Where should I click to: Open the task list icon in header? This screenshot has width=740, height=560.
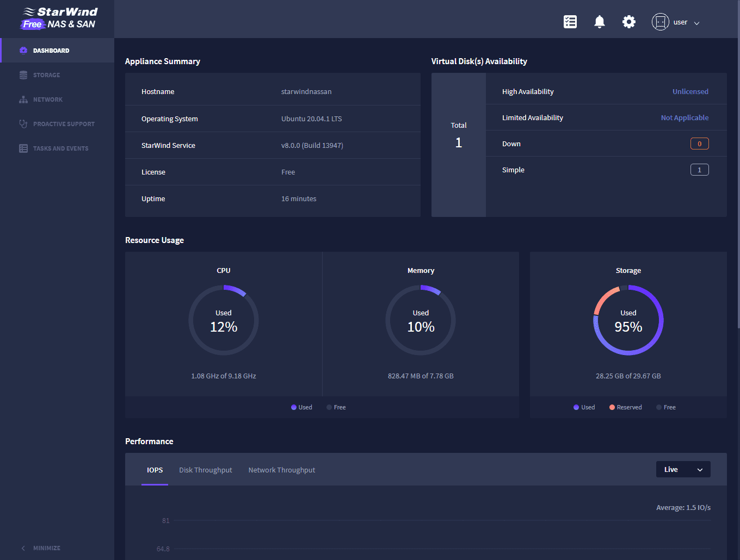[x=570, y=22]
